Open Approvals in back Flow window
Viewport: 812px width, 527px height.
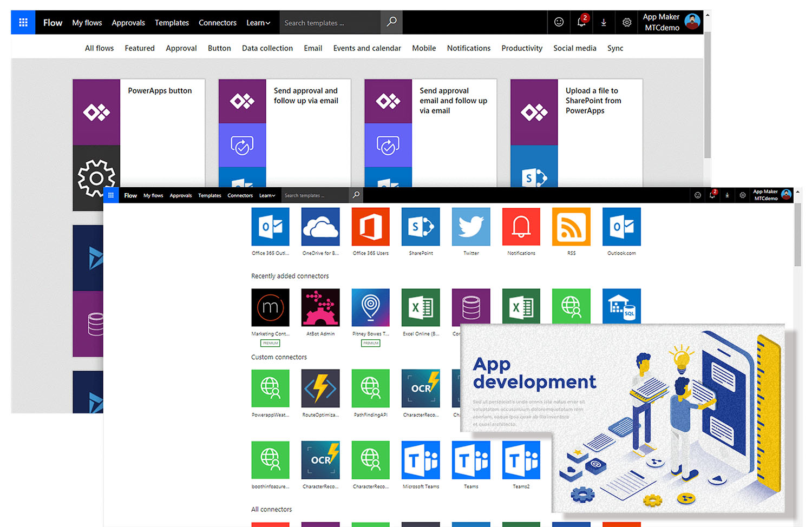(128, 23)
